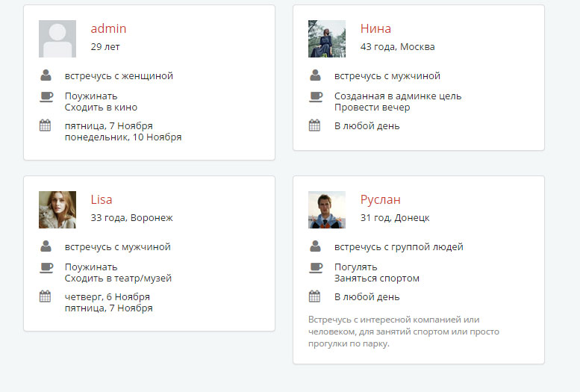Select 'пятница, 7 Ноября' in Lisa card

tap(109, 308)
